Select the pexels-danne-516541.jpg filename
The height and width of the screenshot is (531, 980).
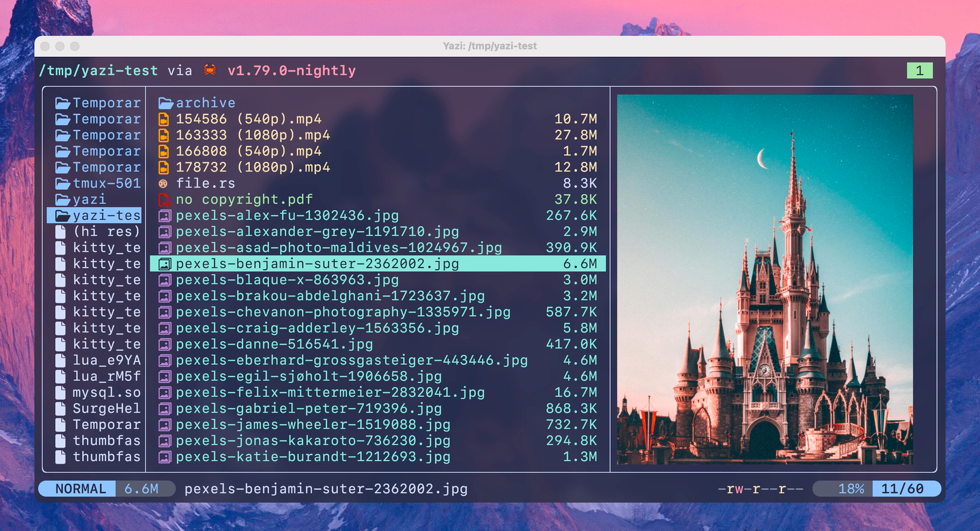click(x=274, y=344)
